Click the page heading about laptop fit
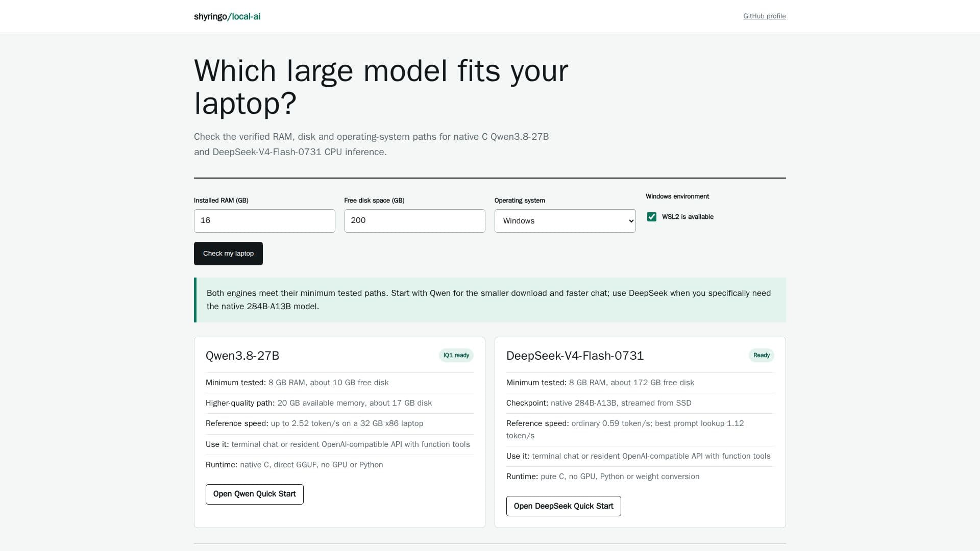The width and height of the screenshot is (980, 551). (381, 87)
